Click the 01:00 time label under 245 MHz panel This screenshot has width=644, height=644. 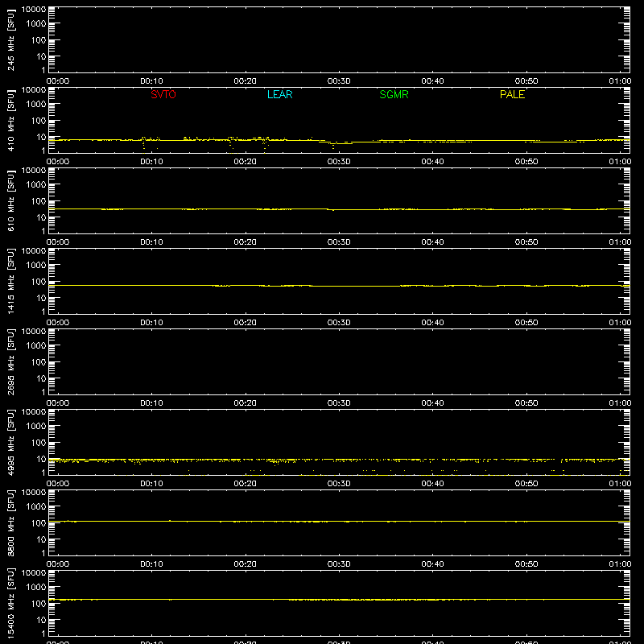620,81
